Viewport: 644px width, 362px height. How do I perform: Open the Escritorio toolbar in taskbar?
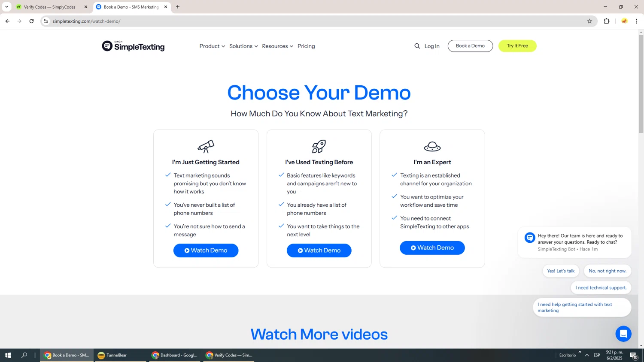(568, 355)
